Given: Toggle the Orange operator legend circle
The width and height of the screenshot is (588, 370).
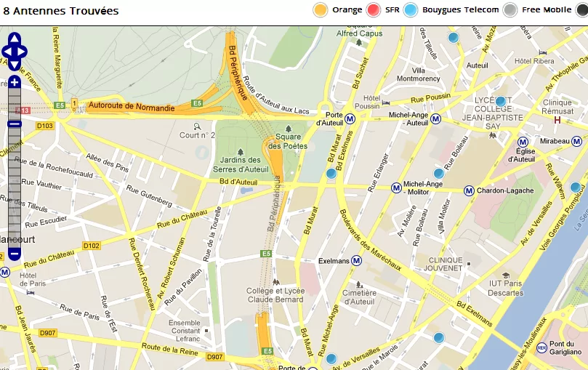Looking at the screenshot, I should coord(321,9).
